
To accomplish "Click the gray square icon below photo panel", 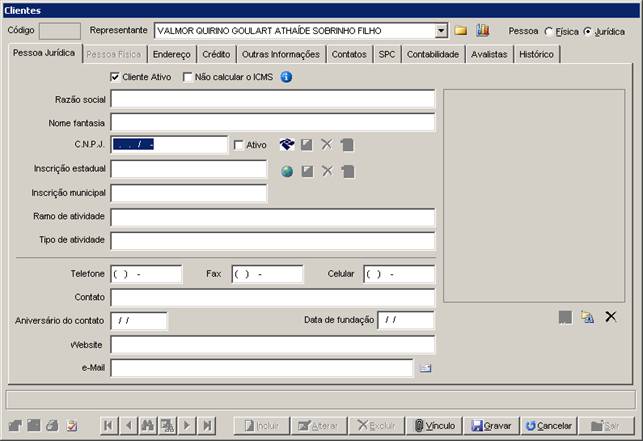I will coord(565,317).
